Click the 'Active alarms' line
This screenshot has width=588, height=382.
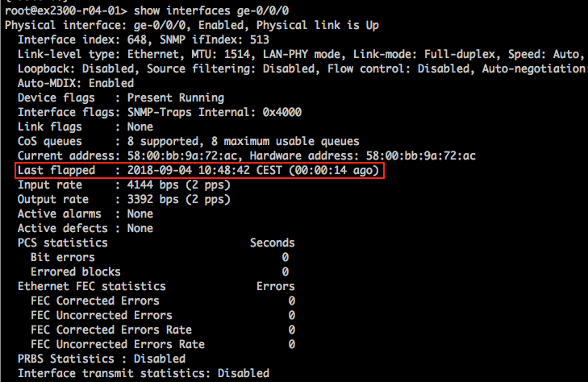85,214
